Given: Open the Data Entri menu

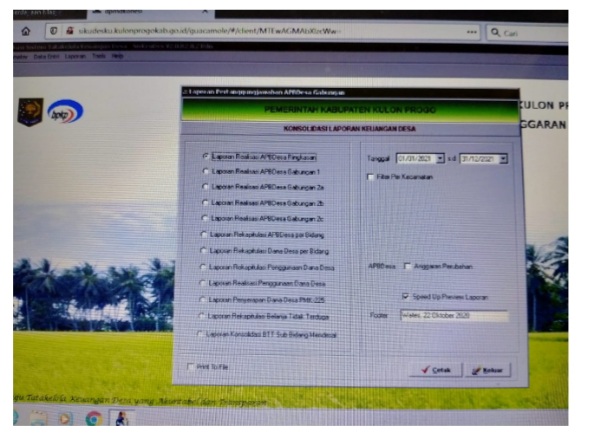Looking at the screenshot, I should point(46,56).
